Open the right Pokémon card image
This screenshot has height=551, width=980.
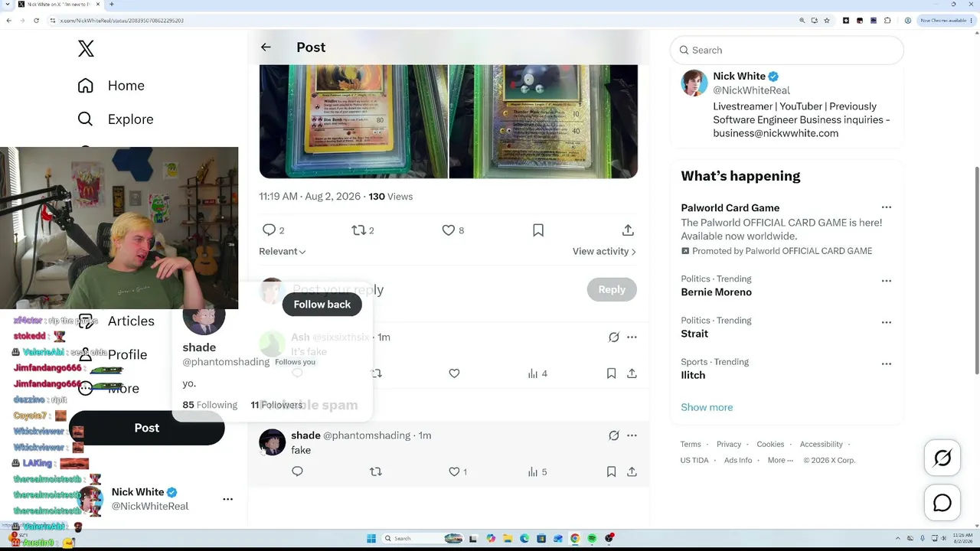pos(544,122)
